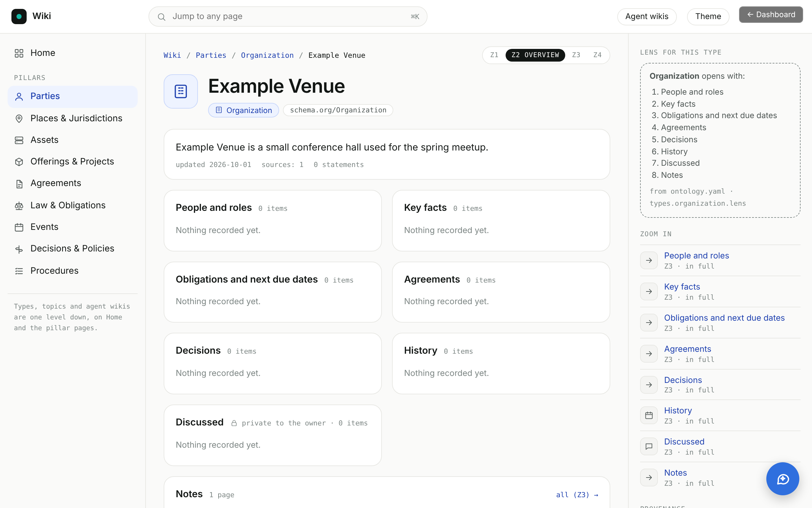
Task: Click the Agreements document icon in sidebar
Action: tap(19, 184)
